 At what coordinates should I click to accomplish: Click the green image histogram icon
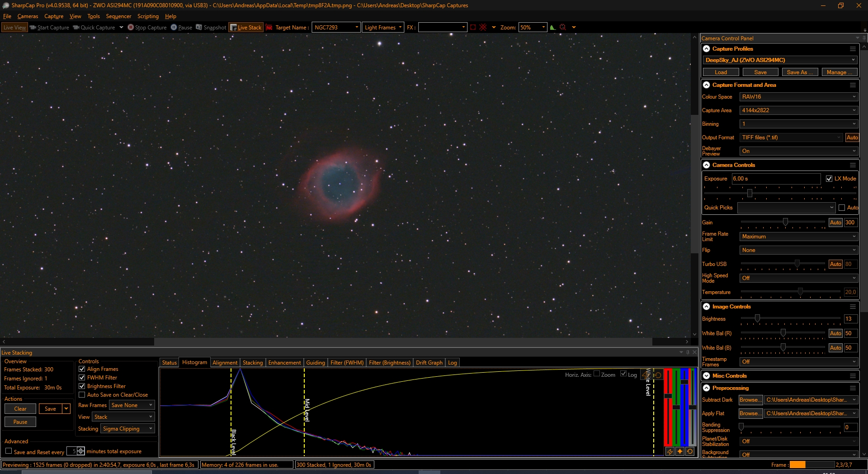pyautogui.click(x=552, y=27)
